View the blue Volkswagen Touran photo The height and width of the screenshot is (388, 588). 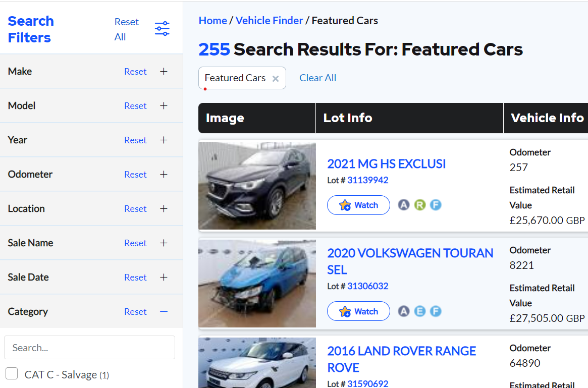pyautogui.click(x=257, y=284)
